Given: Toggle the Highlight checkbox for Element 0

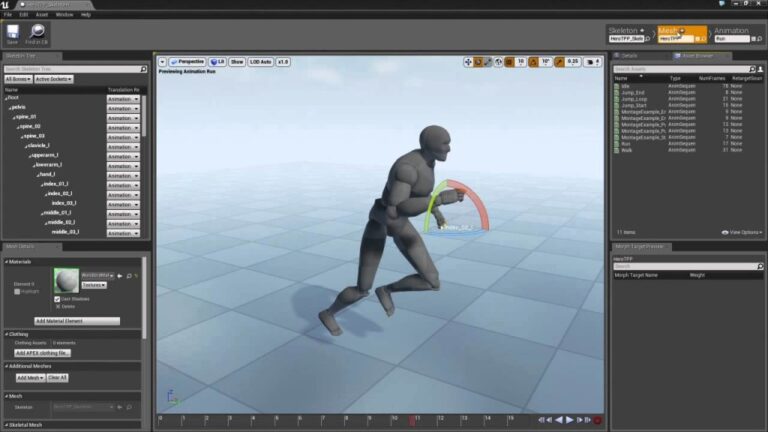Looking at the screenshot, I should click(18, 291).
